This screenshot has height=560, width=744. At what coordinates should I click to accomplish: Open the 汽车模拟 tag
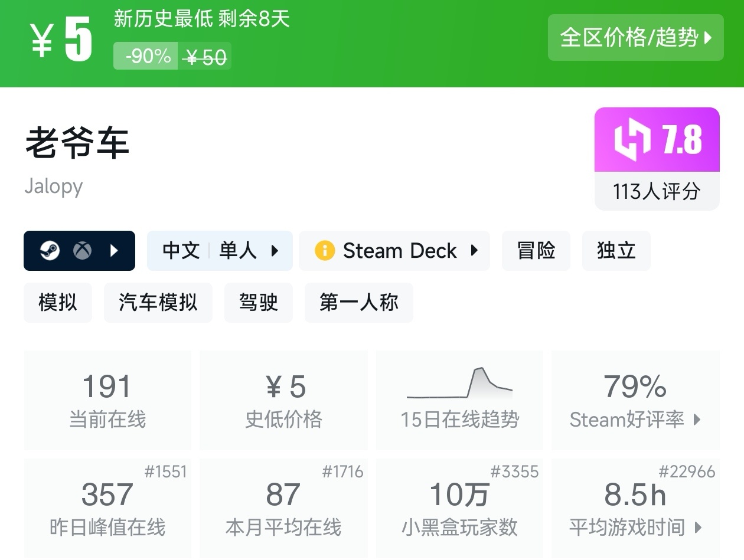(x=158, y=303)
